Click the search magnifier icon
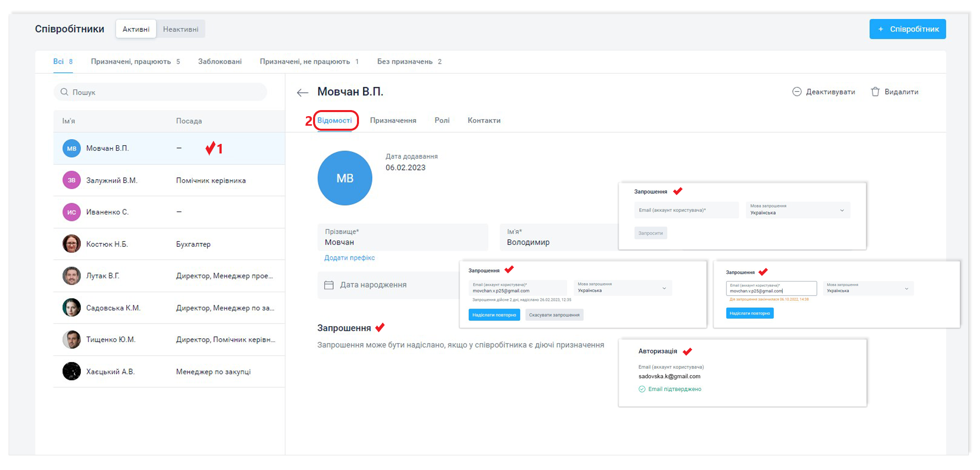This screenshot has width=980, height=470. coord(65,92)
